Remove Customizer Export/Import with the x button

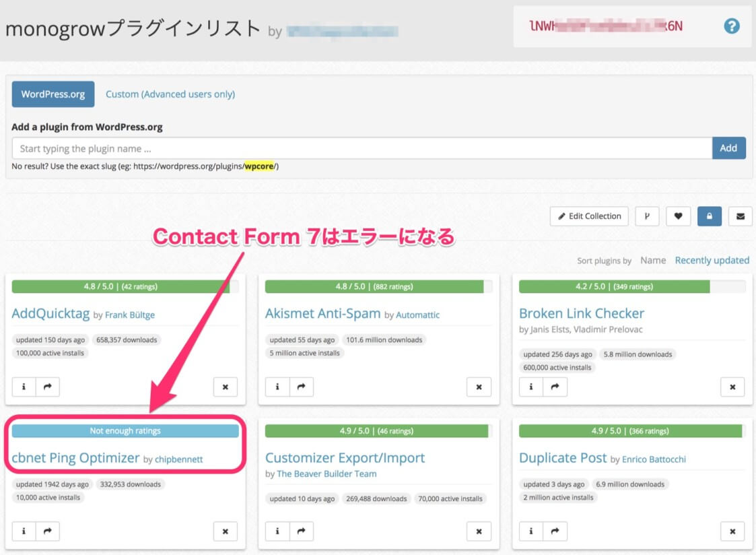click(479, 531)
